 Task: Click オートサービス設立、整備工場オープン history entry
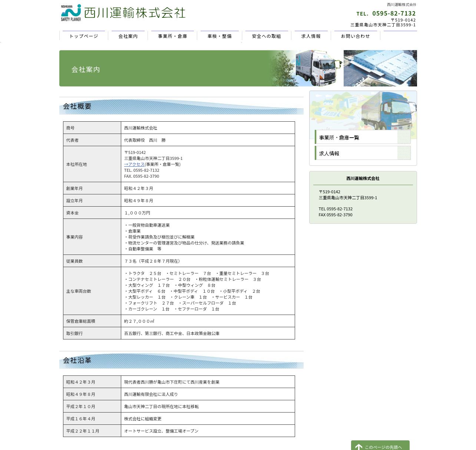[x=161, y=431]
